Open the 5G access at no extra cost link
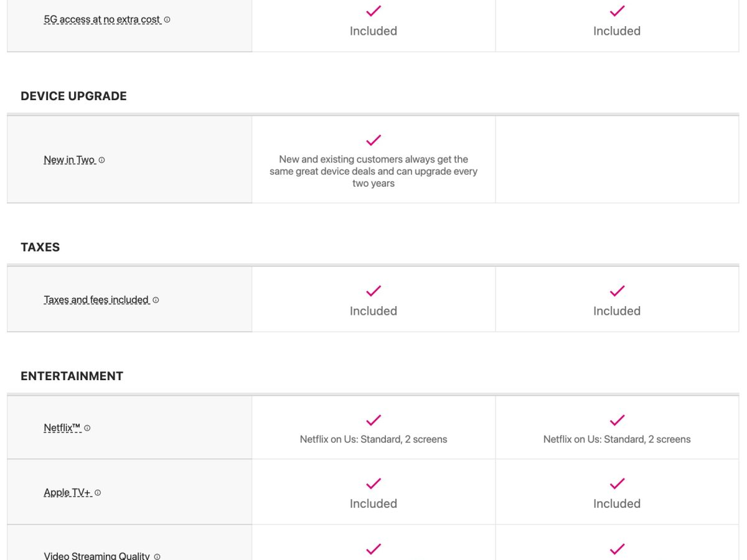The width and height of the screenshot is (747, 560). coord(102,20)
